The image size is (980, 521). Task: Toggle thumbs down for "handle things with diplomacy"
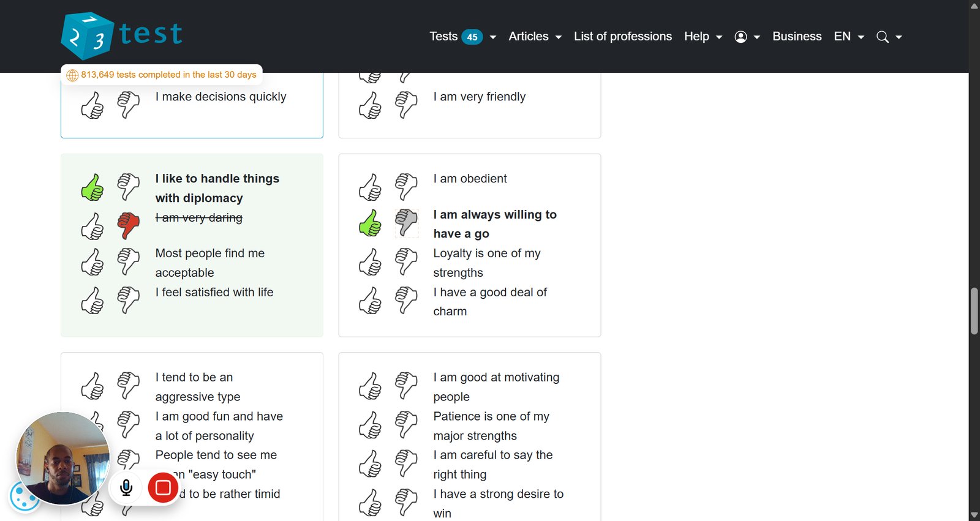(129, 187)
